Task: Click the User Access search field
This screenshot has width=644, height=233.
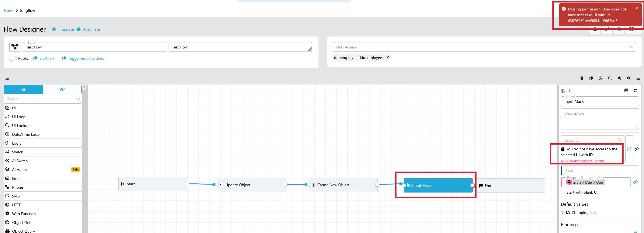Action: (484, 47)
